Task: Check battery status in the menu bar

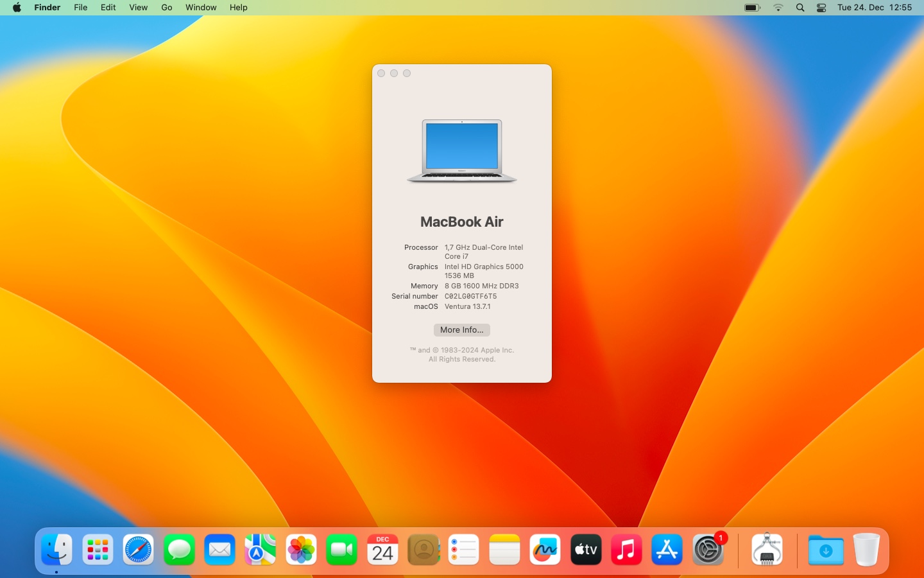Action: coord(752,8)
